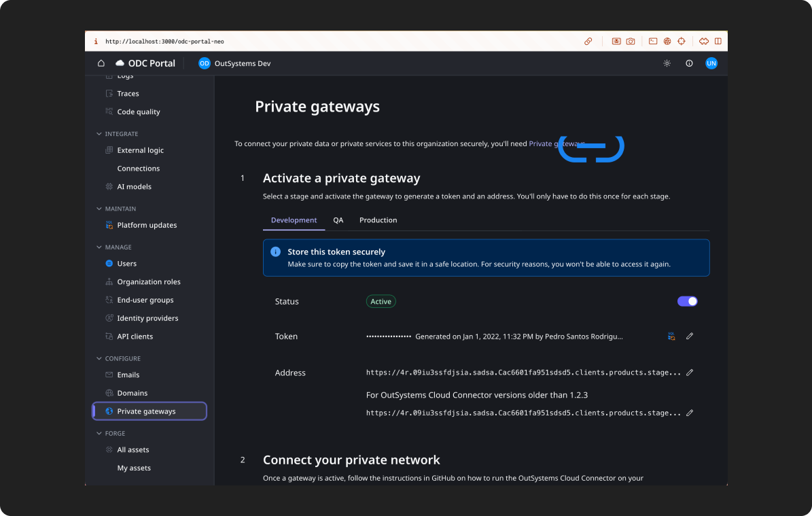Screen dimensions: 812x516
Task: Click the Active status badge
Action: tap(381, 302)
